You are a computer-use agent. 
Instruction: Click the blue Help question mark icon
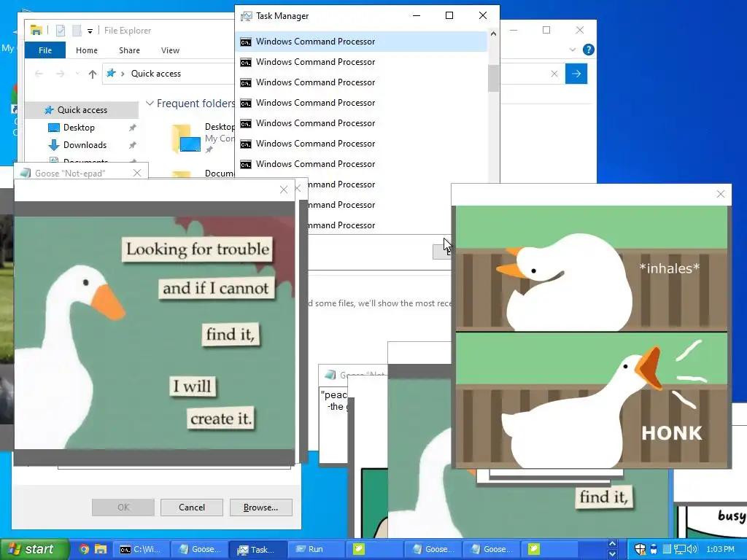(589, 50)
